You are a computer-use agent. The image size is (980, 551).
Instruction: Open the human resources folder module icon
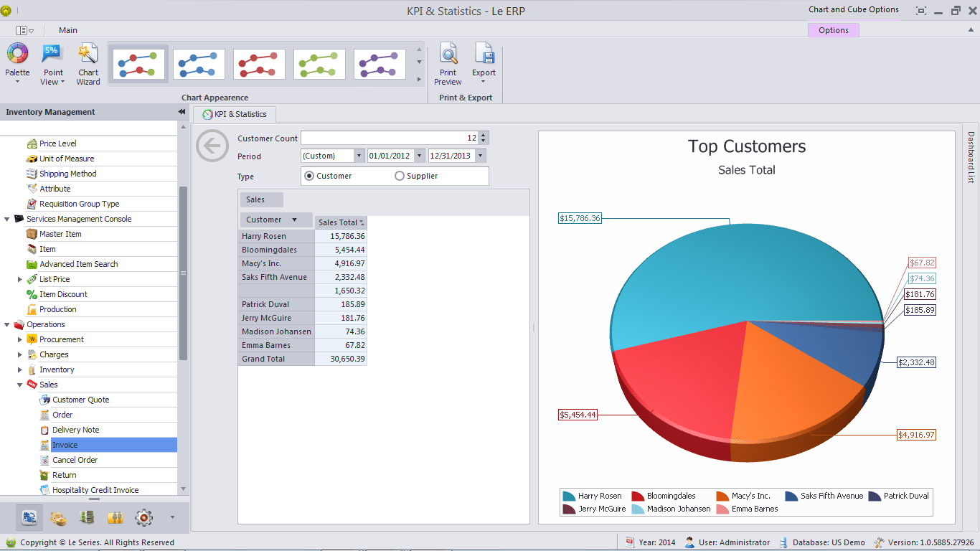(116, 517)
